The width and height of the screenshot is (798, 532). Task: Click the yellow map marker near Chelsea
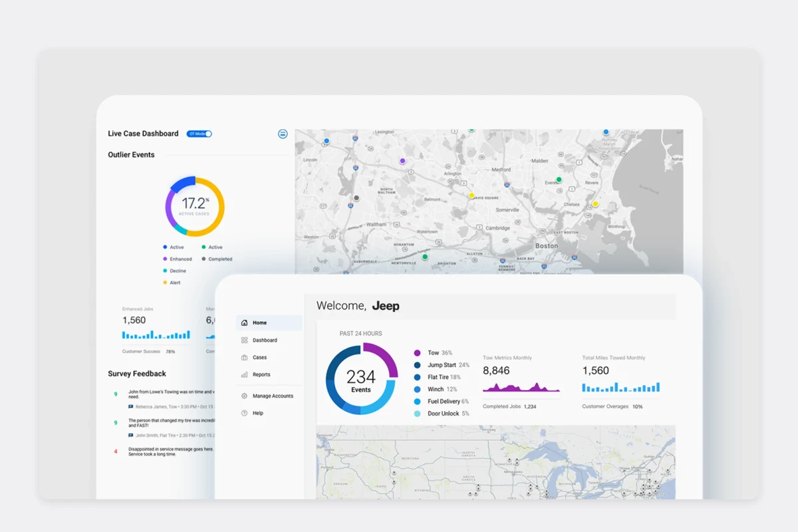click(x=595, y=204)
